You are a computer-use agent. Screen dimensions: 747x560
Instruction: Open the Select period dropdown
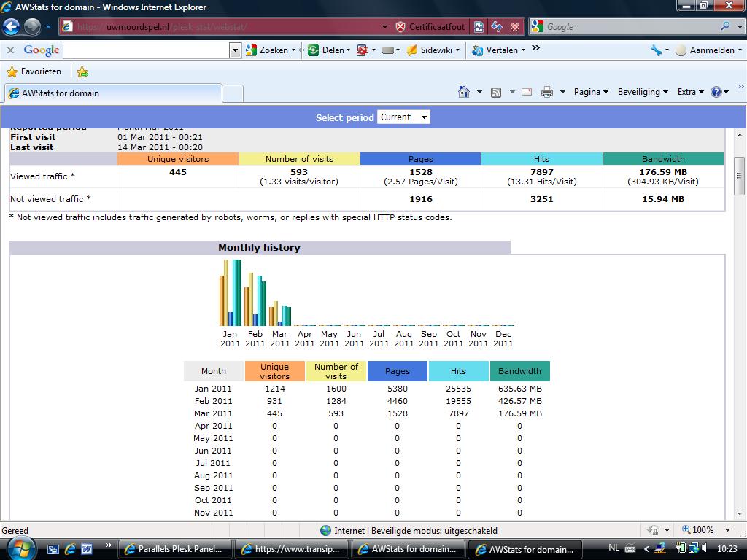click(403, 117)
